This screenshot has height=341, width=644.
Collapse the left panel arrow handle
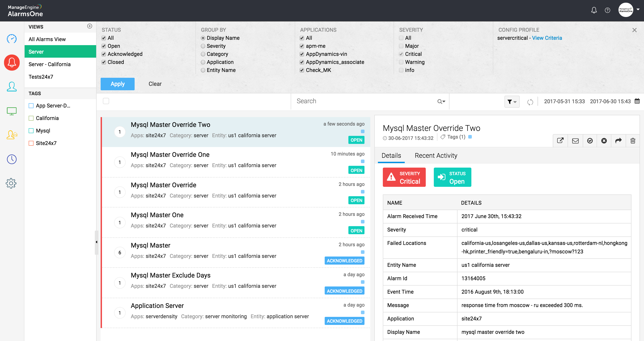pyautogui.click(x=97, y=242)
